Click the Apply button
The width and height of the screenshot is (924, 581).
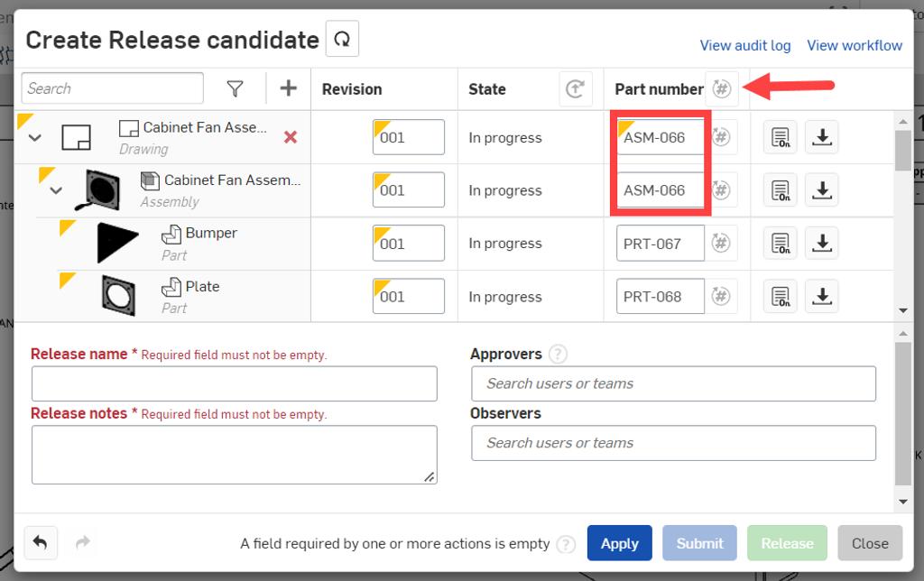[619, 542]
